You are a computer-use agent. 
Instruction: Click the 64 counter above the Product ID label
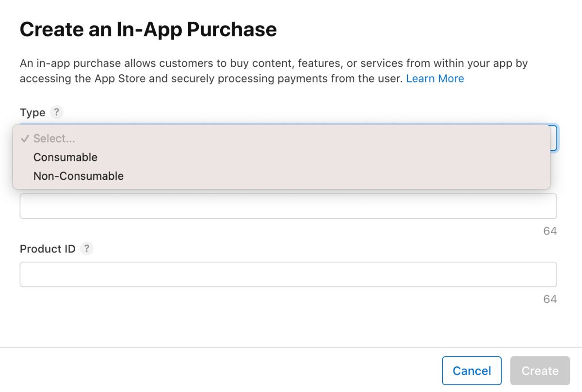[x=550, y=231]
